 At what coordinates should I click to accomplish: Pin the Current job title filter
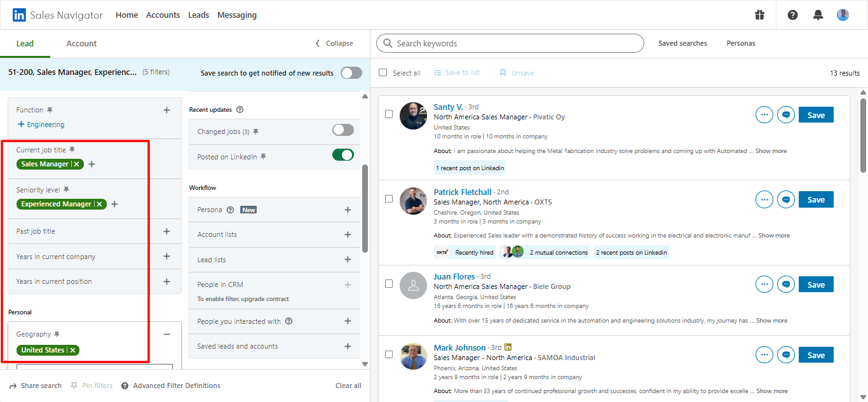point(72,149)
